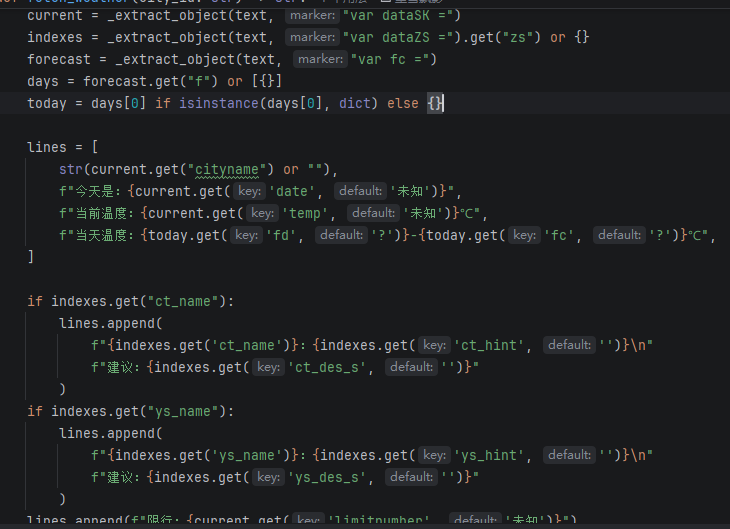Click the default: hint after 'temp'
Screen dimensions: 730x529
point(373,213)
